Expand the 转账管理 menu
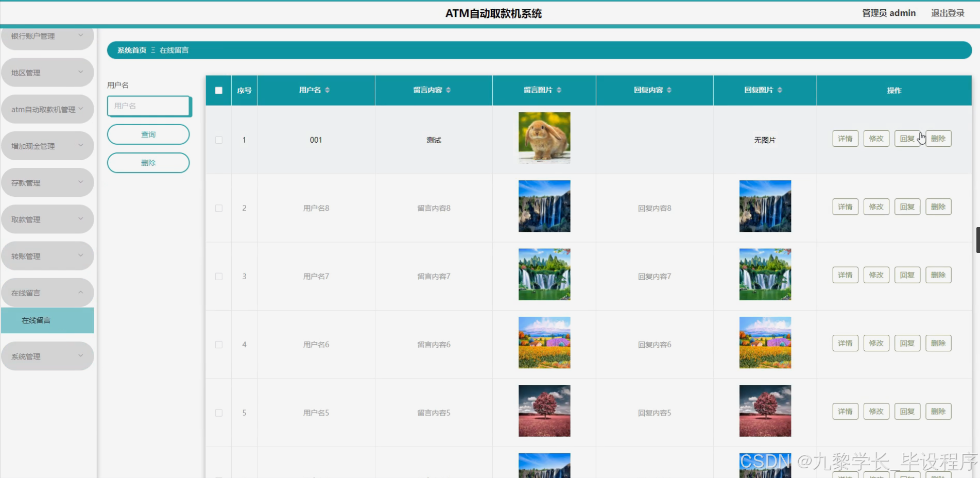The width and height of the screenshot is (980, 478). click(47, 256)
